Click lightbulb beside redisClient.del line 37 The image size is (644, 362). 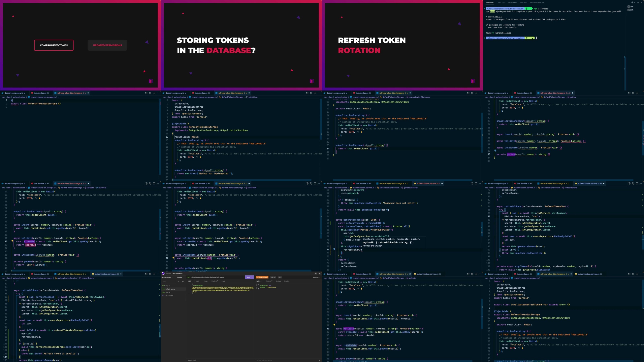pyautogui.click(x=173, y=258)
